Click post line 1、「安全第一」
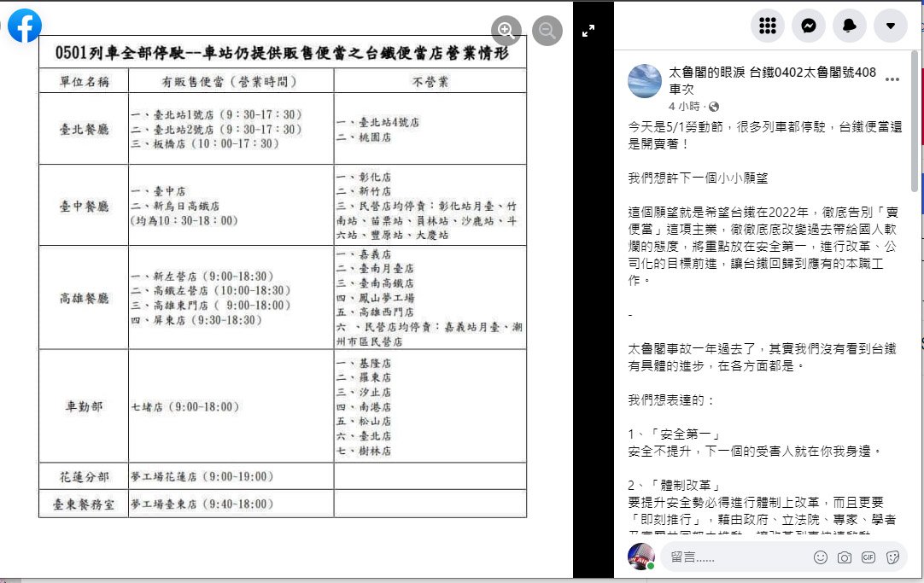The width and height of the screenshot is (924, 583). click(675, 434)
